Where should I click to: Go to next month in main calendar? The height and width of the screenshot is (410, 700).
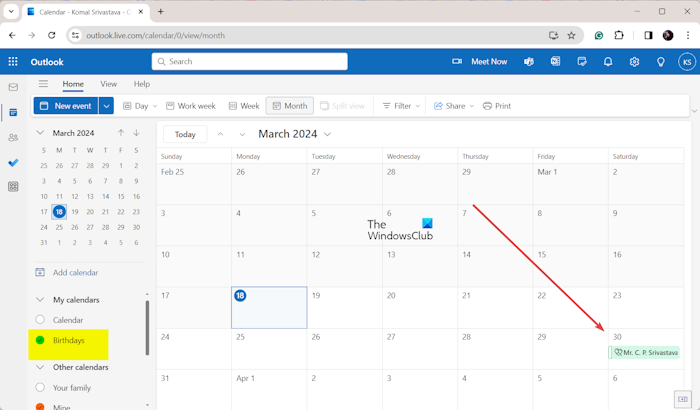[x=242, y=134]
